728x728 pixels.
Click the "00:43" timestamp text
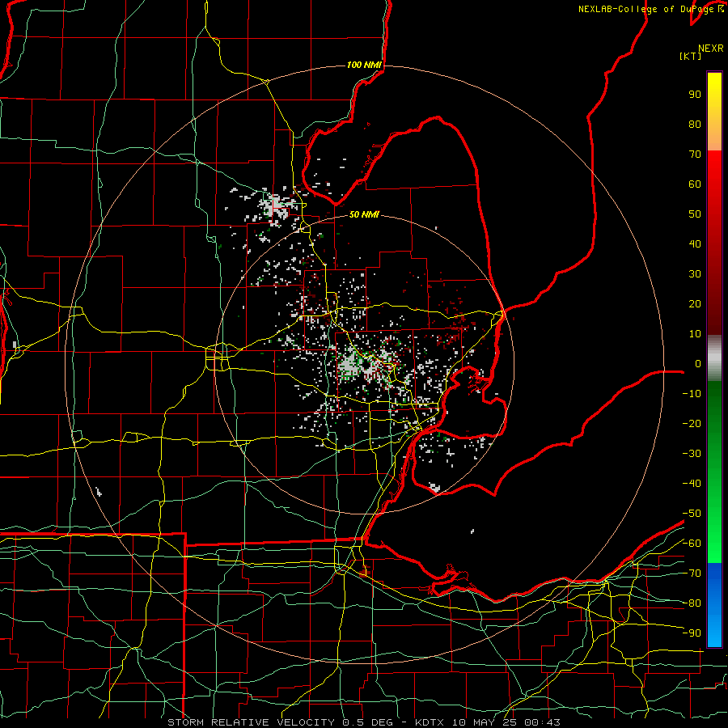(542, 722)
